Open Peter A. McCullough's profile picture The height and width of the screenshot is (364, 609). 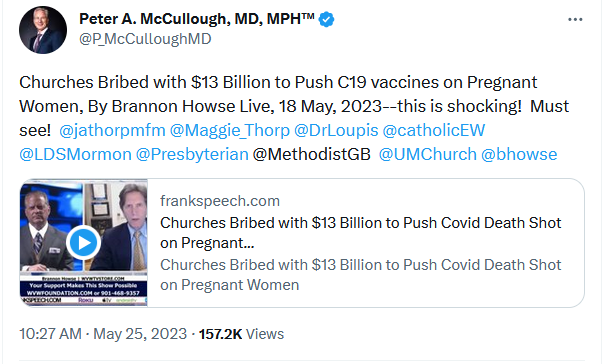click(43, 30)
